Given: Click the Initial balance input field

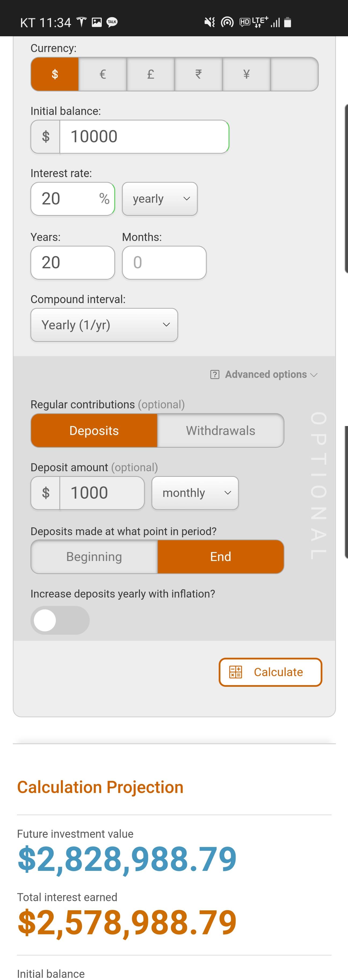Looking at the screenshot, I should point(144,137).
